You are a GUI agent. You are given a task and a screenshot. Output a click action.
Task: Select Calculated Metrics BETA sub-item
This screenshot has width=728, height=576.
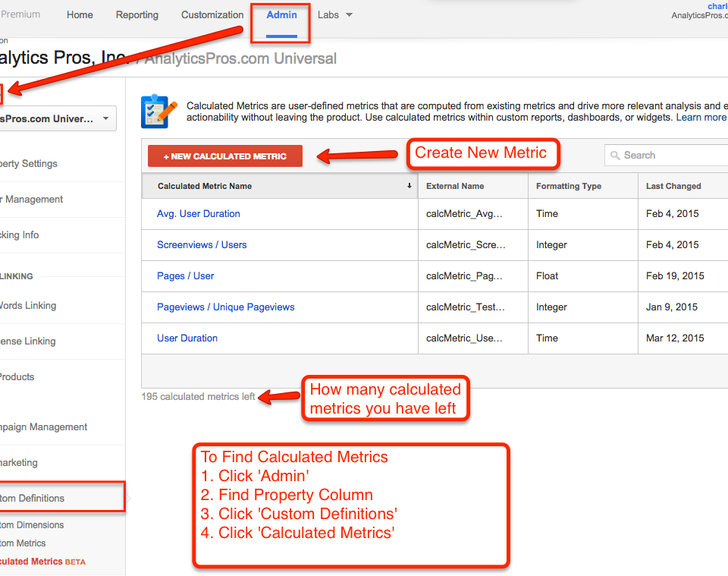pyautogui.click(x=42, y=562)
